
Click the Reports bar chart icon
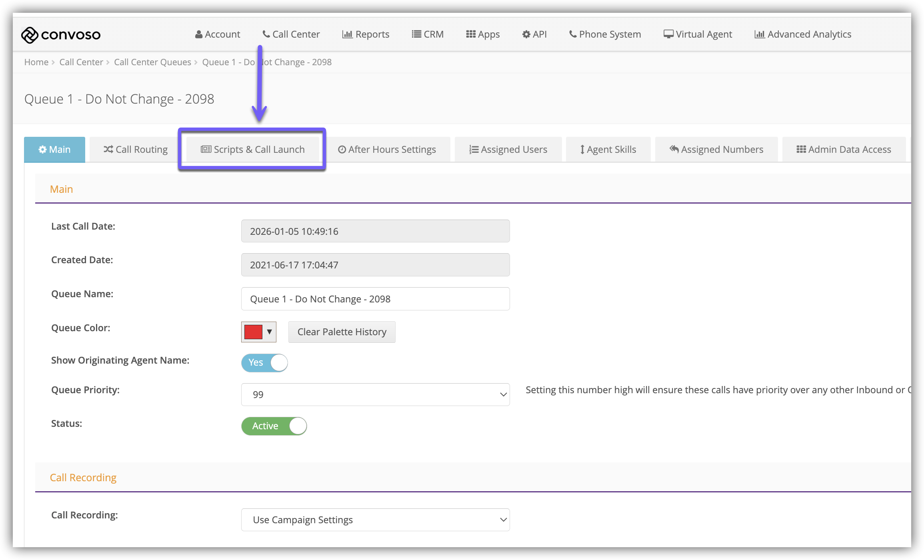347,34
